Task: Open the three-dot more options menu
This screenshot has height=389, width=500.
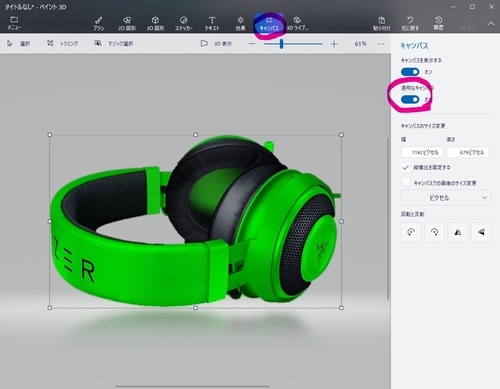Action: pyautogui.click(x=381, y=44)
